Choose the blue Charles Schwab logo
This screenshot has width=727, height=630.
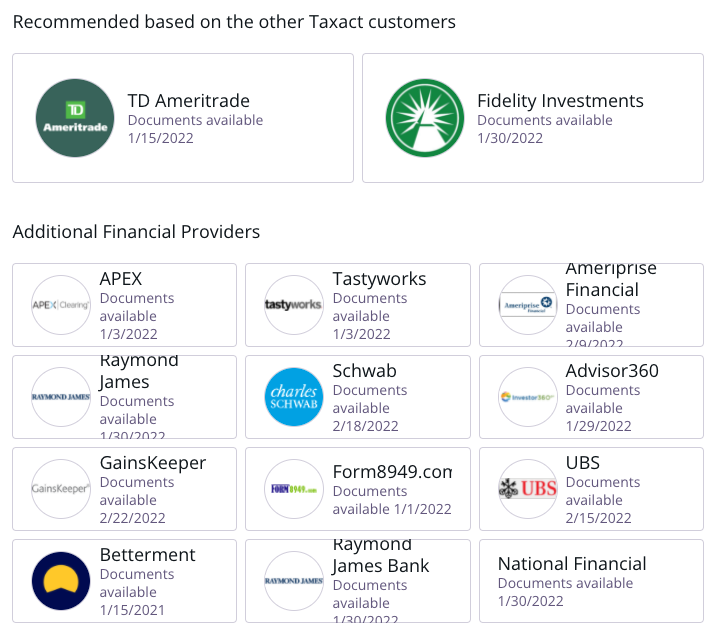[293, 397]
